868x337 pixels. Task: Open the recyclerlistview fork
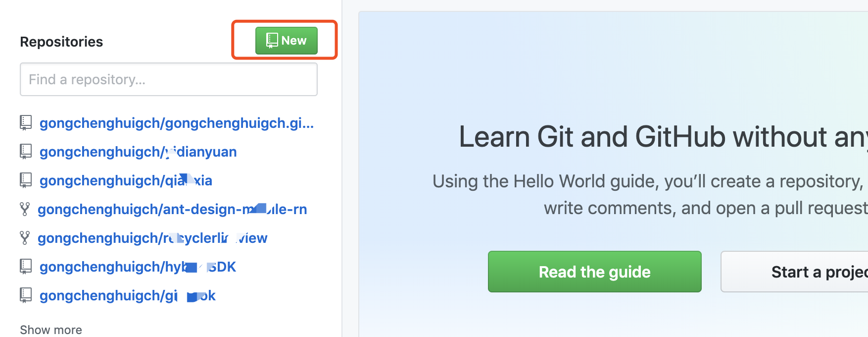[x=153, y=238]
